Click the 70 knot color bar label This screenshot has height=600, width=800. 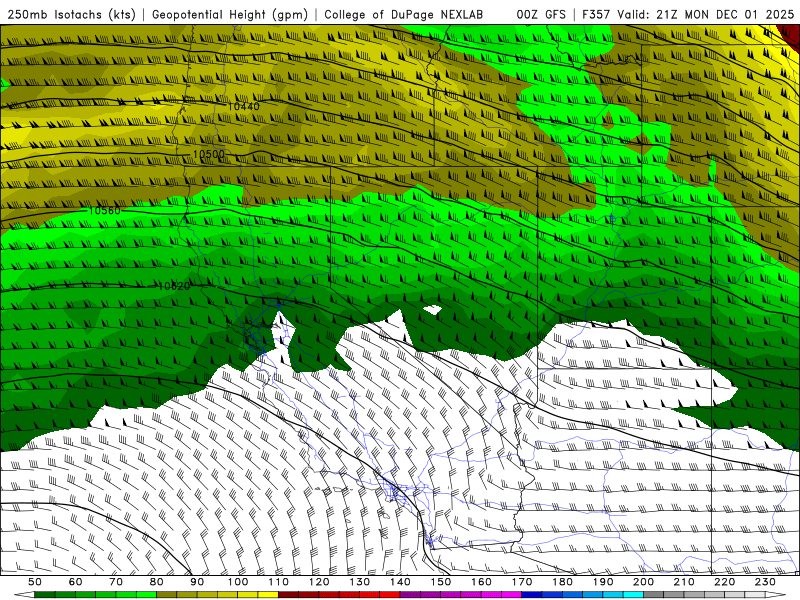116,582
